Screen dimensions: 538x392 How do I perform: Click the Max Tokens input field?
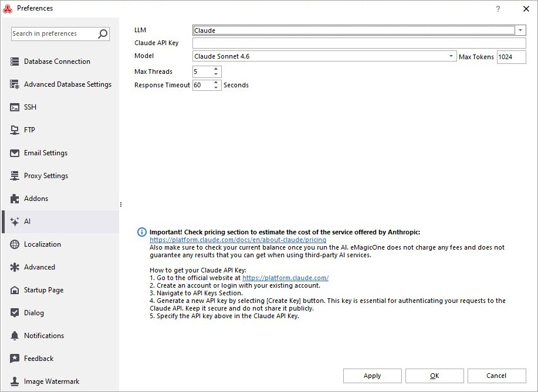click(510, 57)
